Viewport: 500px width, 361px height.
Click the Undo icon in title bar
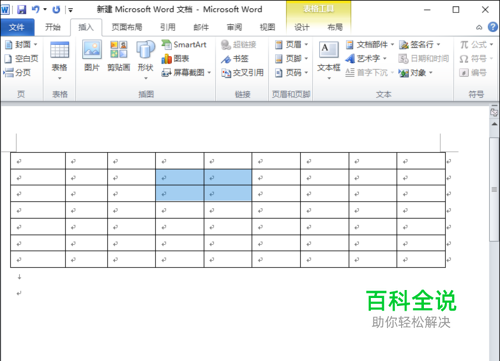[36, 10]
